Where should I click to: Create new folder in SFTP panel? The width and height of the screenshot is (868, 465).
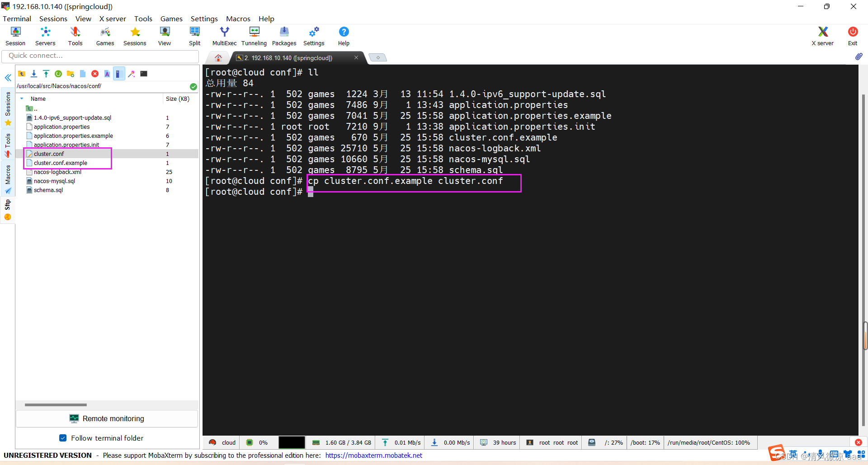click(x=70, y=74)
